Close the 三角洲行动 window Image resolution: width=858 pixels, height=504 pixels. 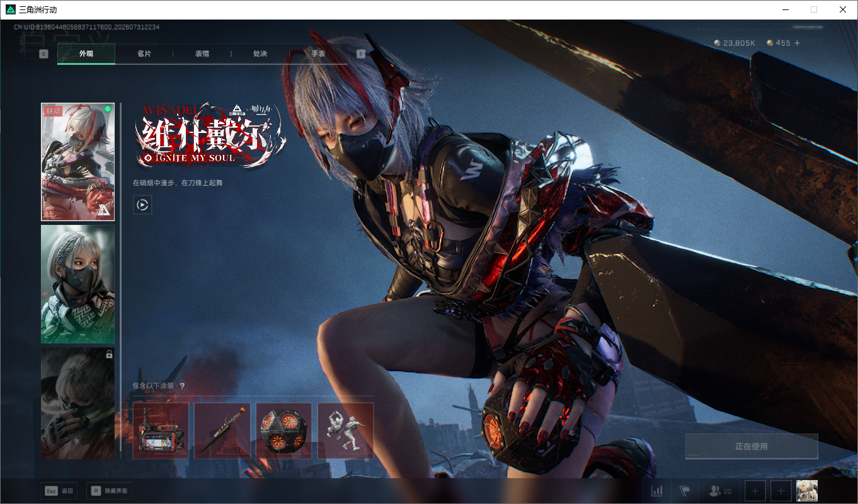843,9
